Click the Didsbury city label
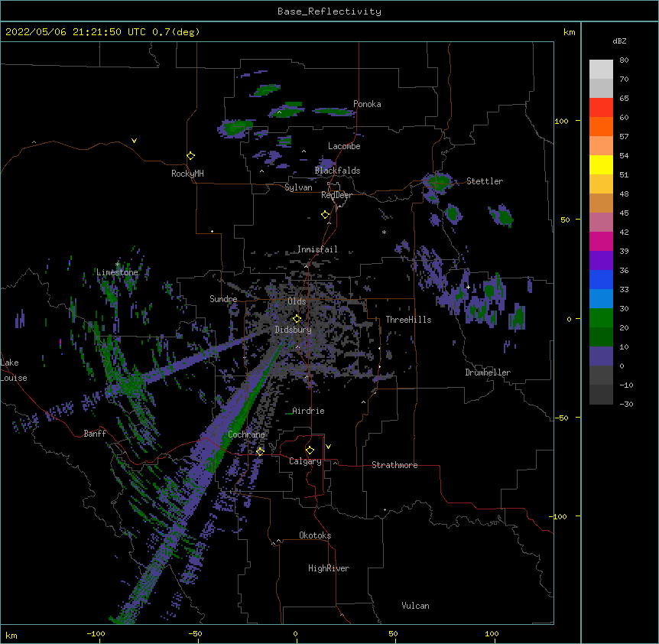Viewport: 659px width, 644px height. (x=293, y=330)
